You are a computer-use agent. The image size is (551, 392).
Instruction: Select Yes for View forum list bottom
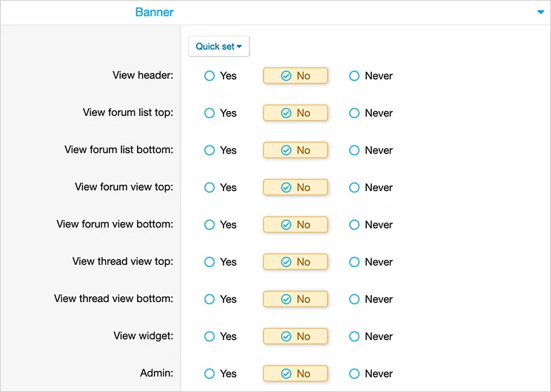(x=209, y=150)
